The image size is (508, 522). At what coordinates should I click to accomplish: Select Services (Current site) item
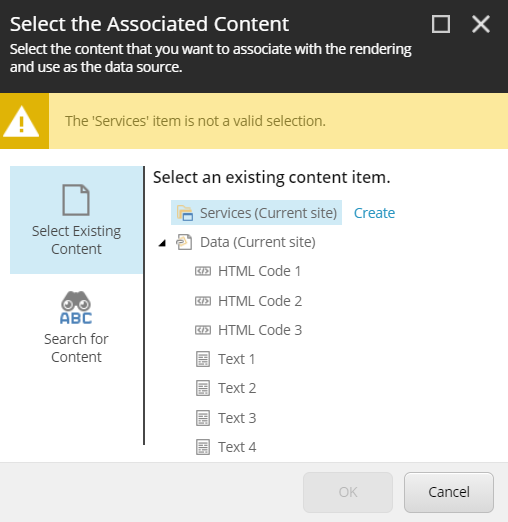(x=256, y=213)
